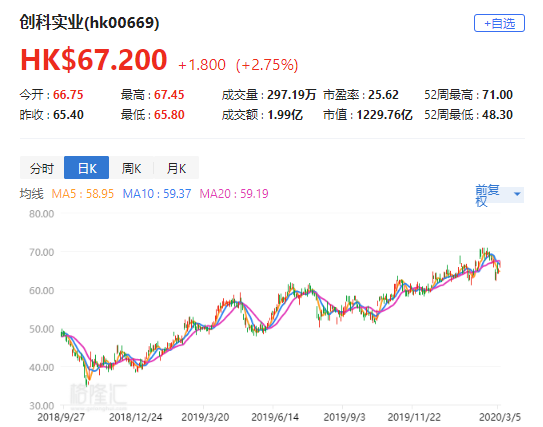Viewport: 543px width, 427px height.
Task: Click the market cap 市值 1229.76亿
Action: [368, 115]
